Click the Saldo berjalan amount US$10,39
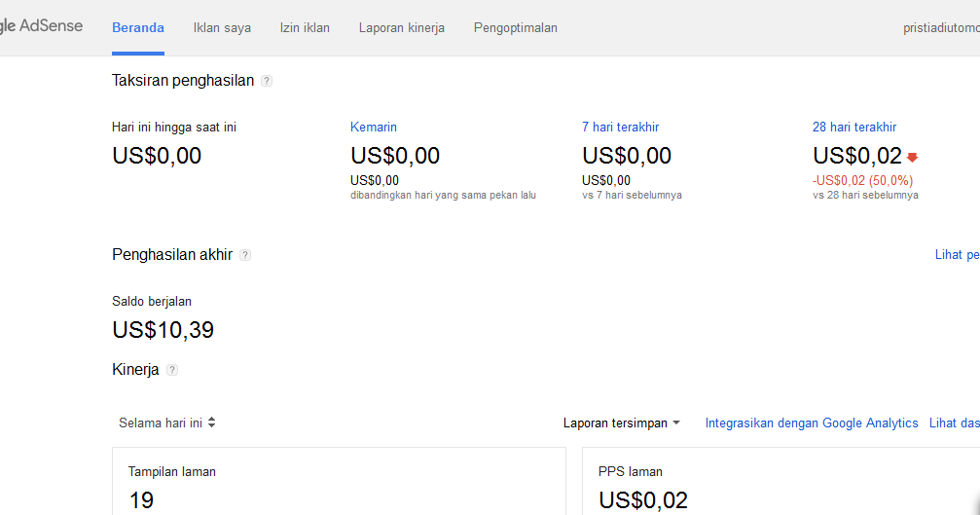This screenshot has width=980, height=515. pos(163,330)
